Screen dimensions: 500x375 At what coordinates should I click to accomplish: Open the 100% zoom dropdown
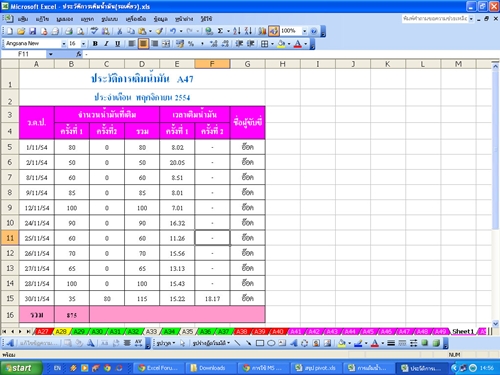304,31
